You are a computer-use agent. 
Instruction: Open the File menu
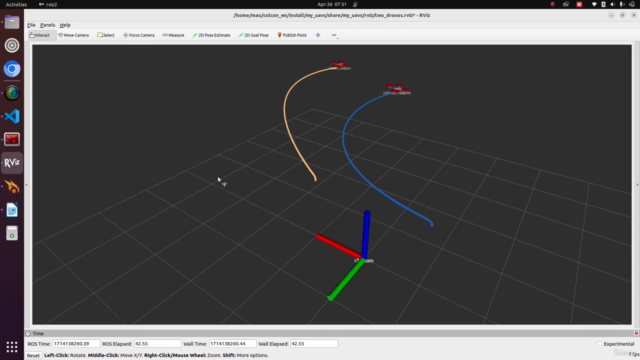(31, 25)
